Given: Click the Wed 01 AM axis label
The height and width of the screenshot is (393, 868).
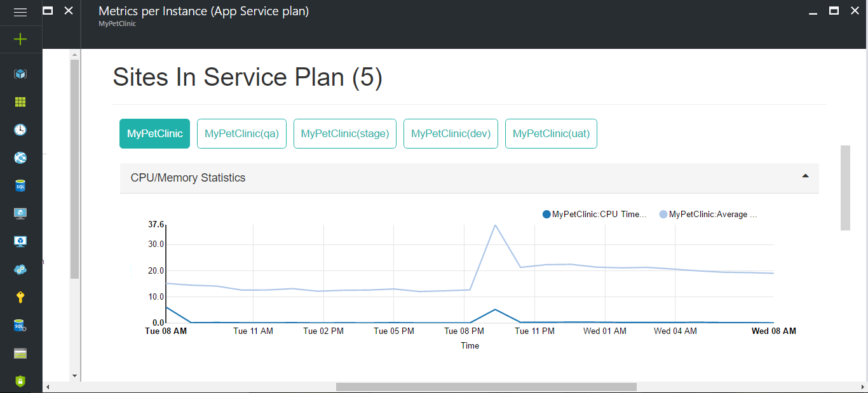Looking at the screenshot, I should 605,331.
